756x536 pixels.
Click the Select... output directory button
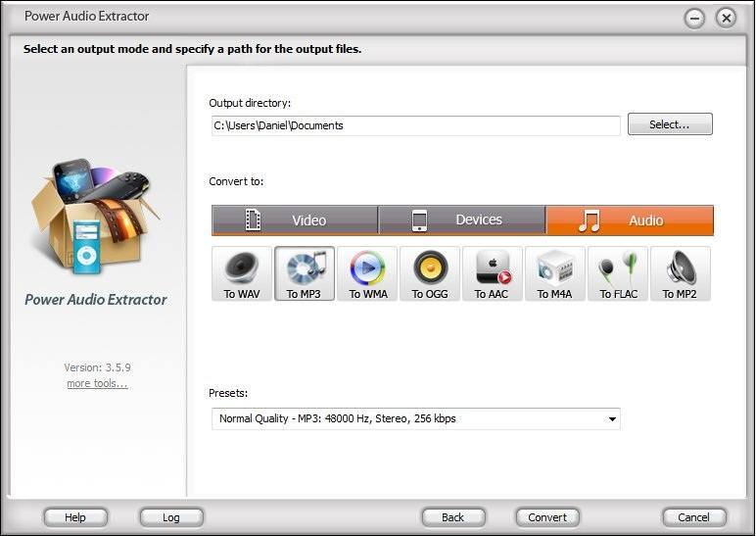coord(670,124)
